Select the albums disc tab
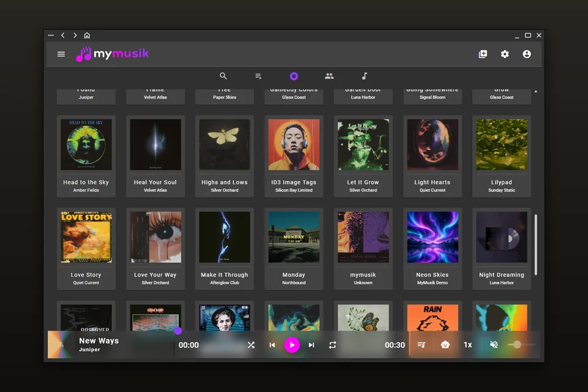 tap(293, 76)
